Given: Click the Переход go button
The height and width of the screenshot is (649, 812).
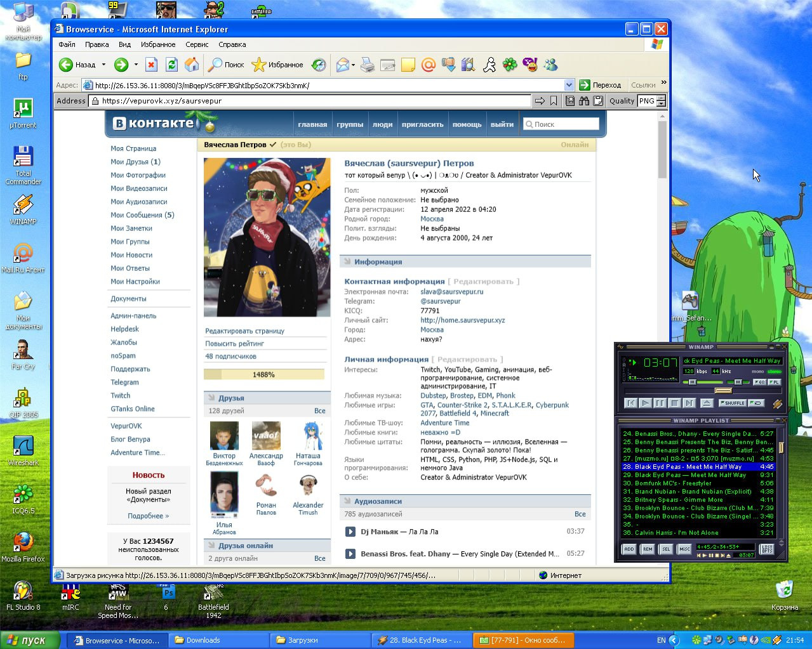Looking at the screenshot, I should pyautogui.click(x=600, y=85).
